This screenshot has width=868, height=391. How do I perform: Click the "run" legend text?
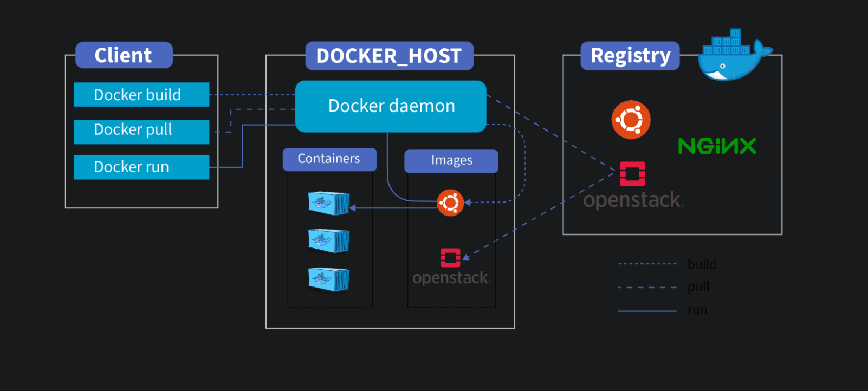click(x=697, y=310)
